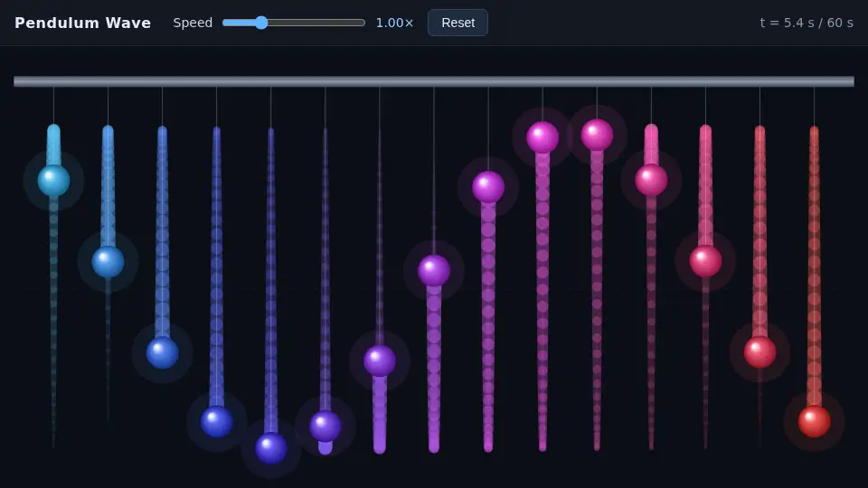Click the magenta ball on ninth string
The image size is (868, 488).
(x=487, y=187)
